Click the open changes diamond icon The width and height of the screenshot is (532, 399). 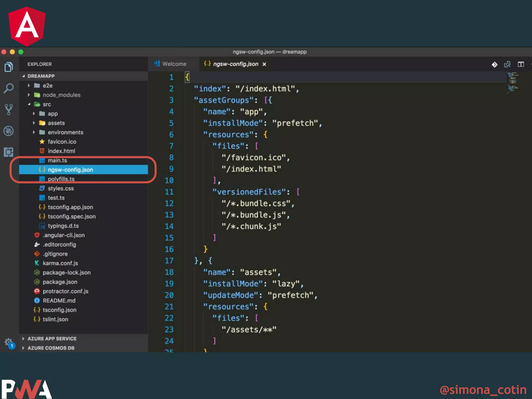tap(495, 64)
